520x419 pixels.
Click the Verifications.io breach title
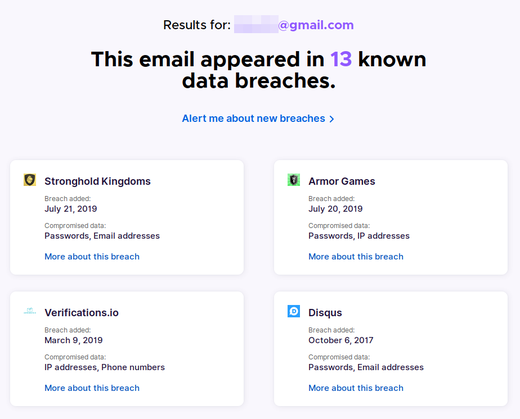pyautogui.click(x=82, y=313)
